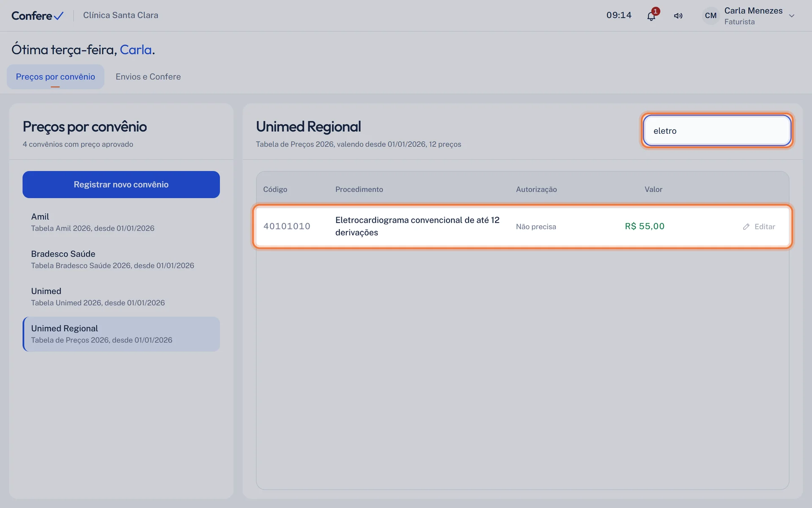
Task: Click the CM avatar circle
Action: 710,16
